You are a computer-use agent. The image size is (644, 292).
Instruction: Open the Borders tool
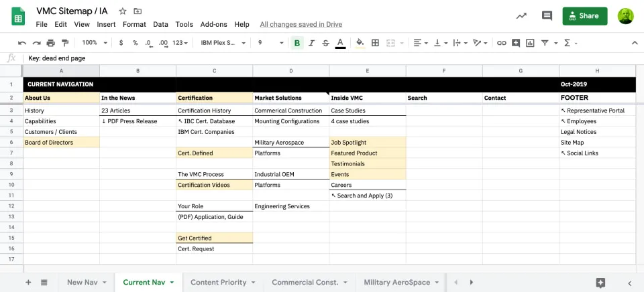coord(375,43)
